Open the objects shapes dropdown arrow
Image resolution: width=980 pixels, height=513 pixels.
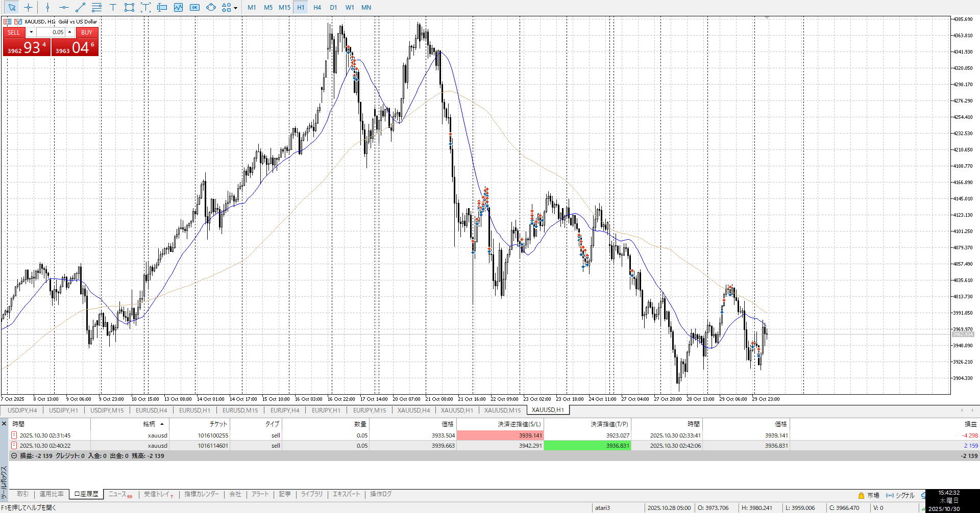pos(235,8)
